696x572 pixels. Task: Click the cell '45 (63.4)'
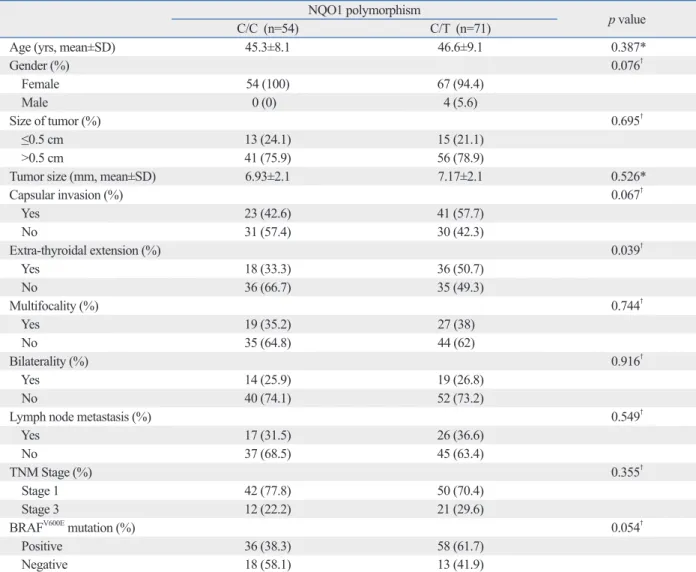point(460,454)
